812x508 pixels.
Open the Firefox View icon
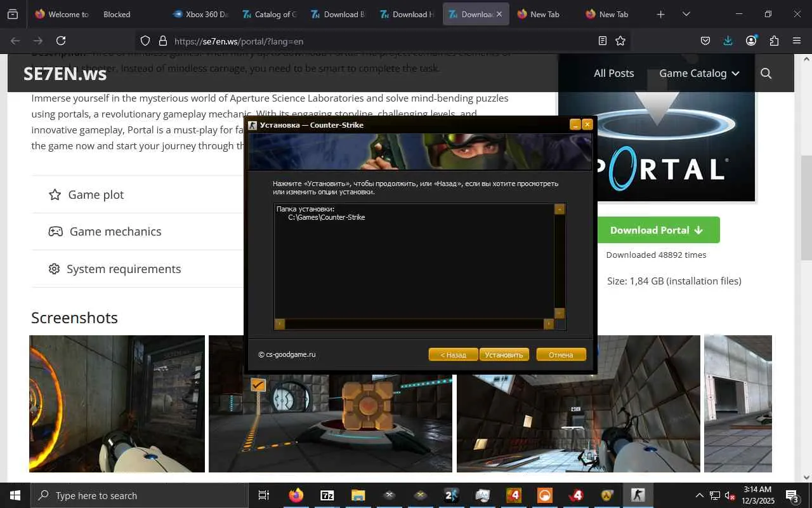(13, 14)
